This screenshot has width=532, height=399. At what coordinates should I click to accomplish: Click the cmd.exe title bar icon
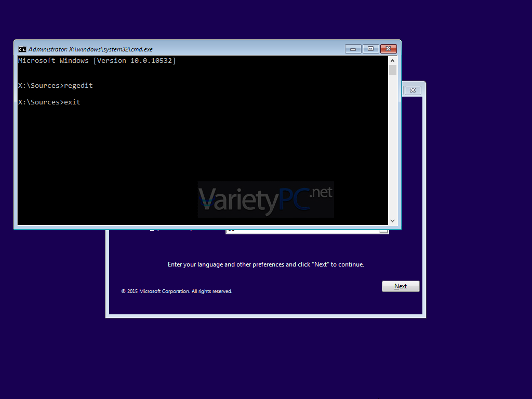tap(22, 49)
